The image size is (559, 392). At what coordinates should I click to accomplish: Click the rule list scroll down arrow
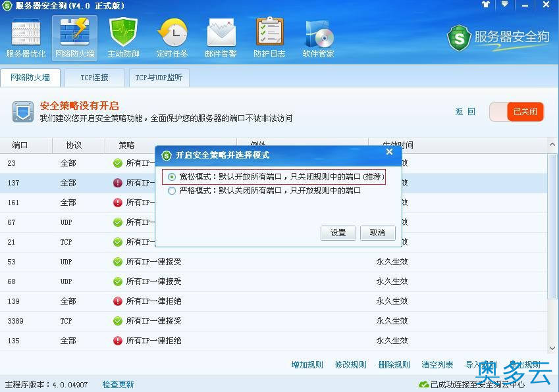552,348
